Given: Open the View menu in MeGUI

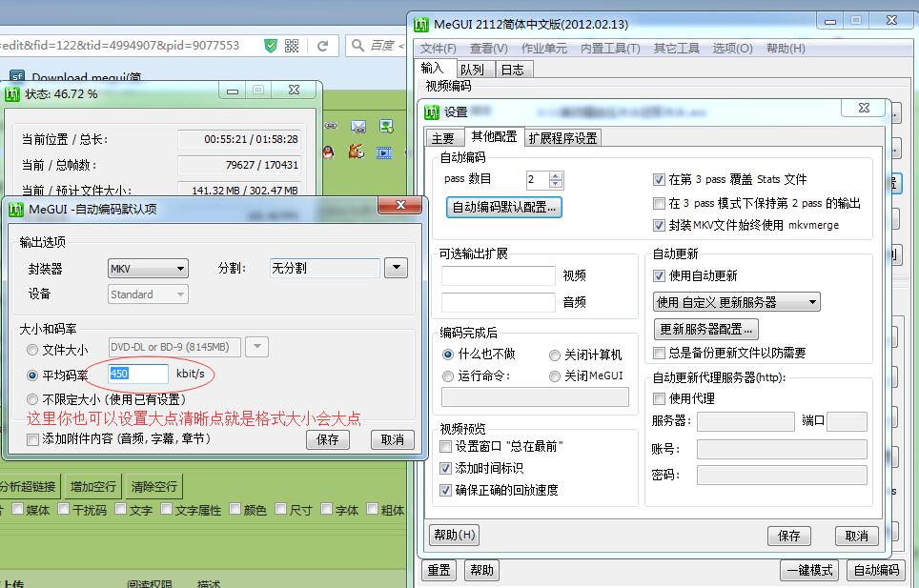Looking at the screenshot, I should coord(488,48).
